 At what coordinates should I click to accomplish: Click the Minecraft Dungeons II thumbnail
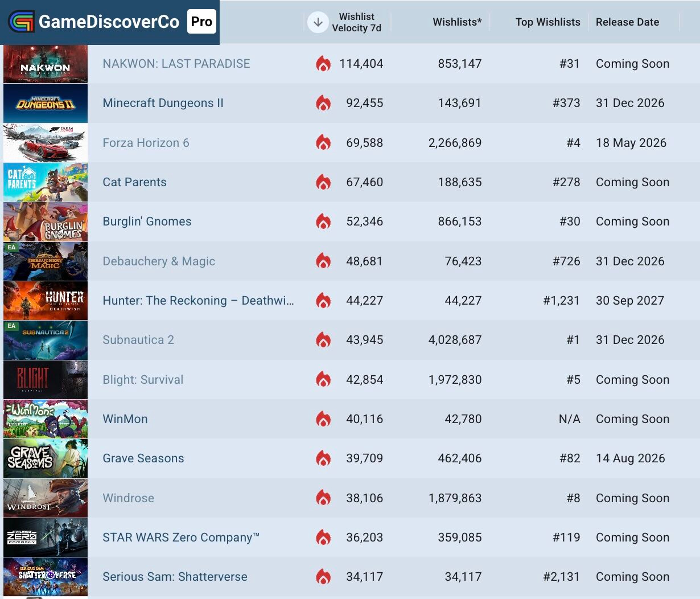click(46, 103)
